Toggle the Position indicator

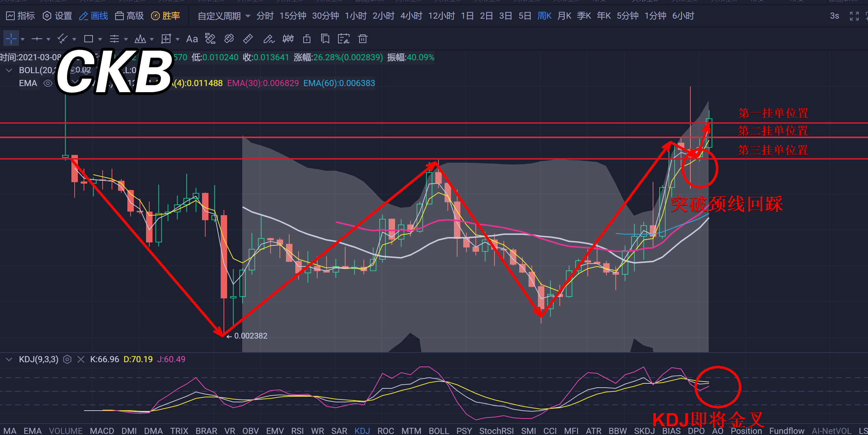(746, 431)
